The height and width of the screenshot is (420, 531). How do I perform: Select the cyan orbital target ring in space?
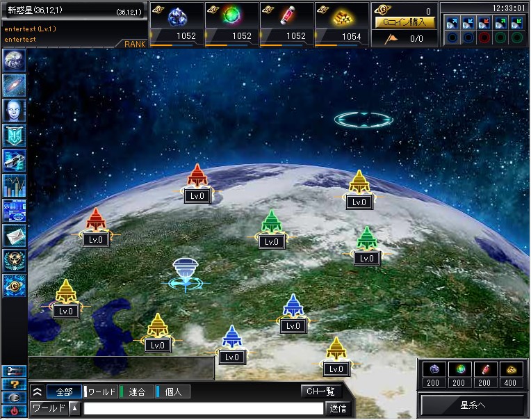pyautogui.click(x=363, y=120)
